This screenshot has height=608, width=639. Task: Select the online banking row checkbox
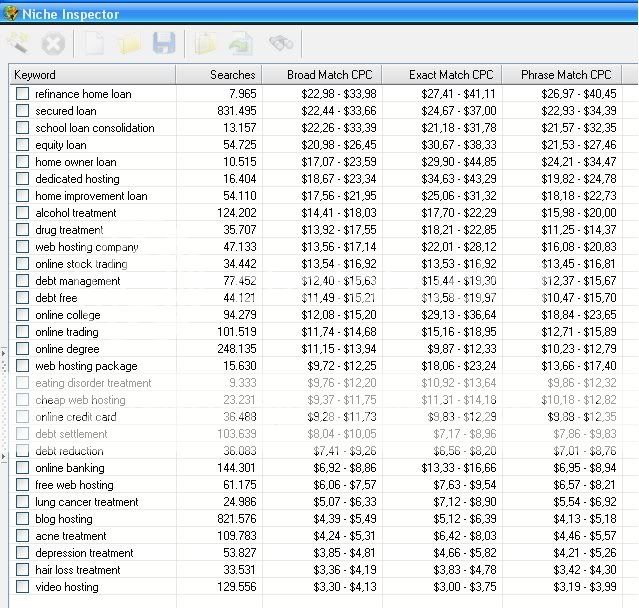[x=22, y=468]
